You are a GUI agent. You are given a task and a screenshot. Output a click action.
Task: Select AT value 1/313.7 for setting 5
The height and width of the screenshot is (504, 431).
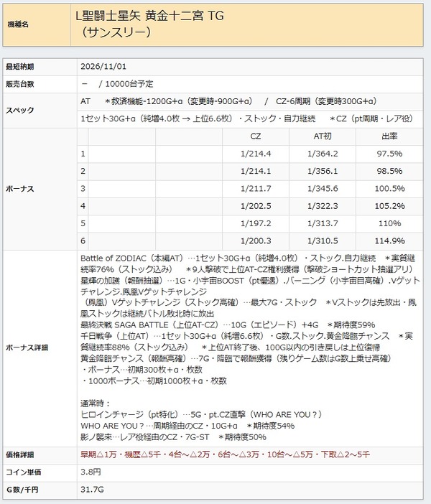point(323,223)
